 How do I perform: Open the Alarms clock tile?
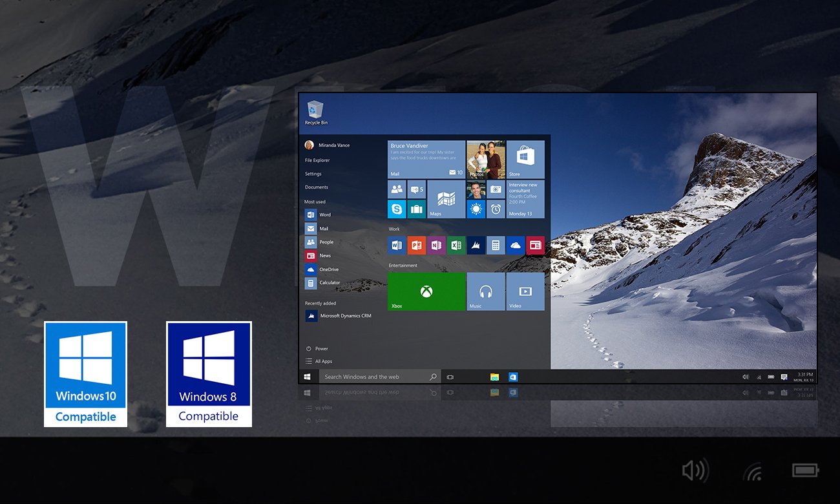(x=496, y=209)
